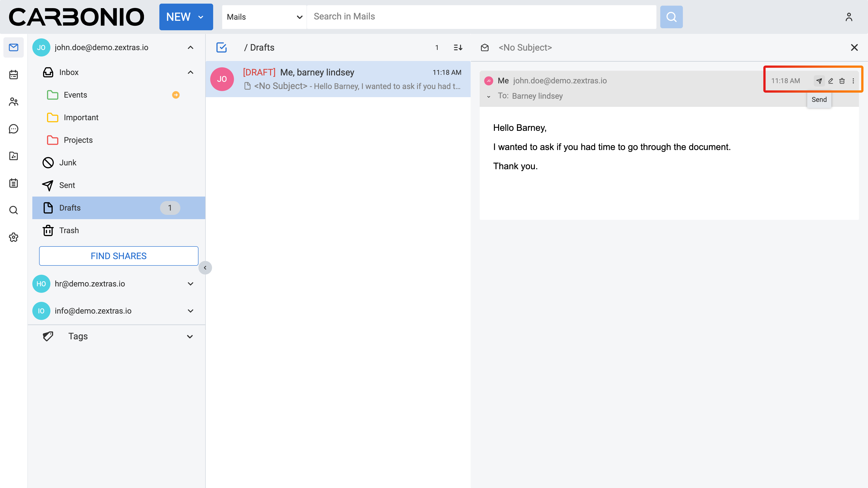Click the NEW button
868x488 pixels.
(185, 17)
